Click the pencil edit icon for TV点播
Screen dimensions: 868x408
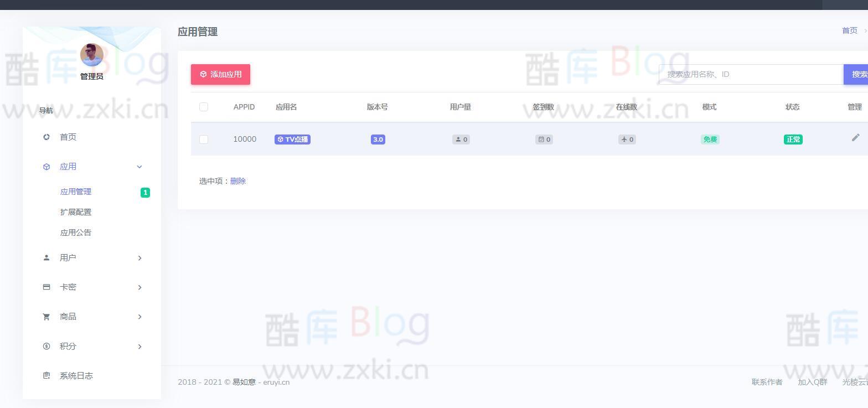click(x=855, y=137)
